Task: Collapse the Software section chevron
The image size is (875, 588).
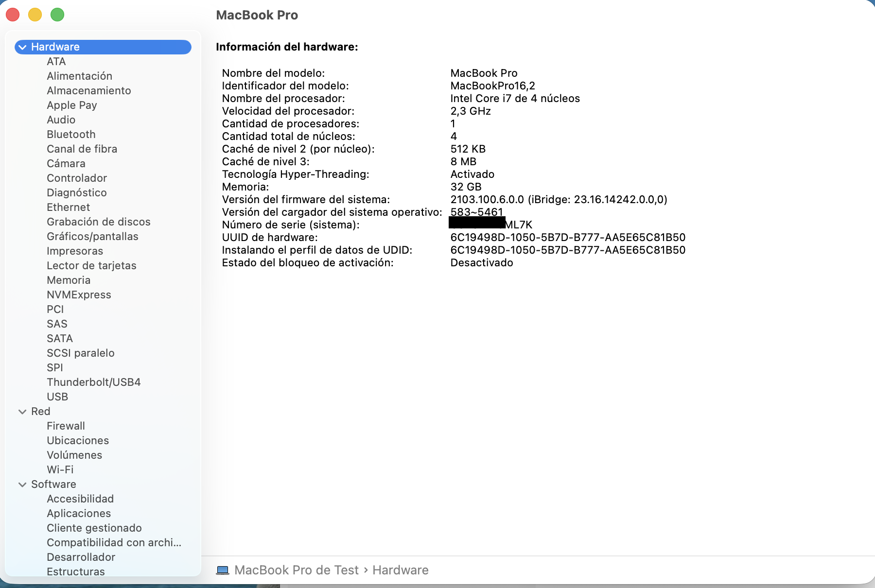Action: [x=22, y=484]
